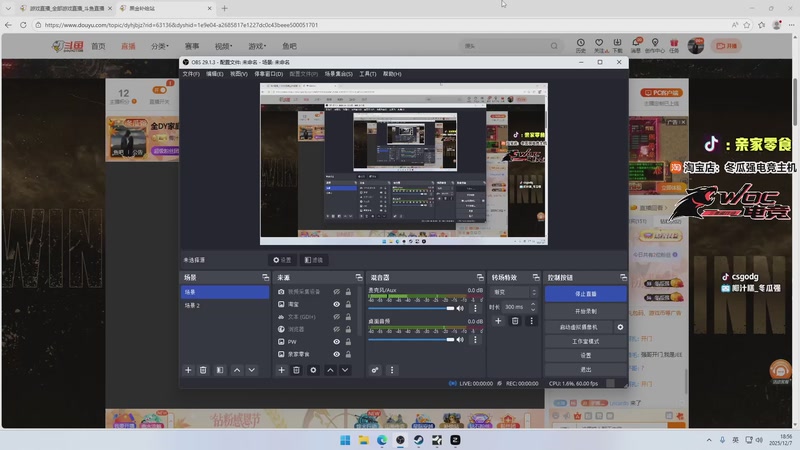This screenshot has height=450, width=800.
Task: Toggle lock on 视频采集设备 source
Action: pos(348,292)
